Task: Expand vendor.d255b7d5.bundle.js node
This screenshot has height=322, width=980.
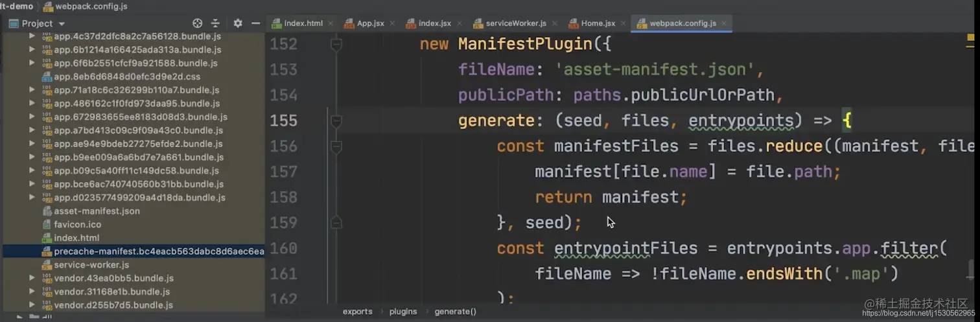Action: pyautogui.click(x=32, y=305)
